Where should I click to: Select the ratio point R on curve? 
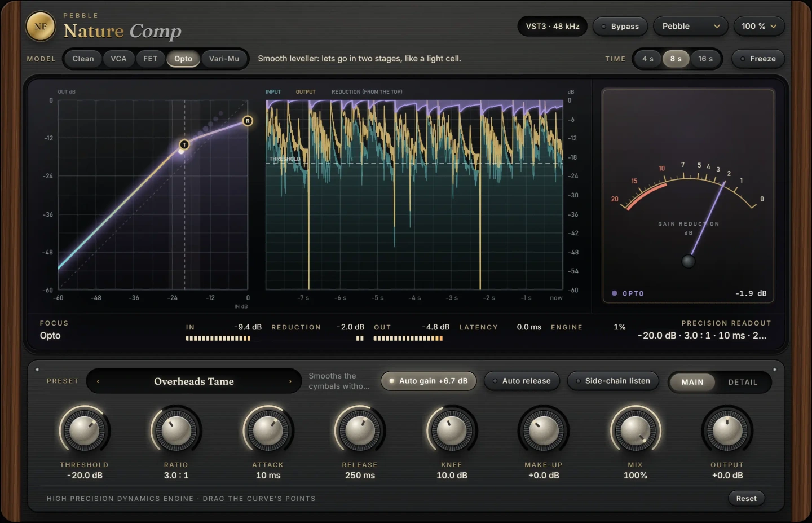pyautogui.click(x=248, y=121)
